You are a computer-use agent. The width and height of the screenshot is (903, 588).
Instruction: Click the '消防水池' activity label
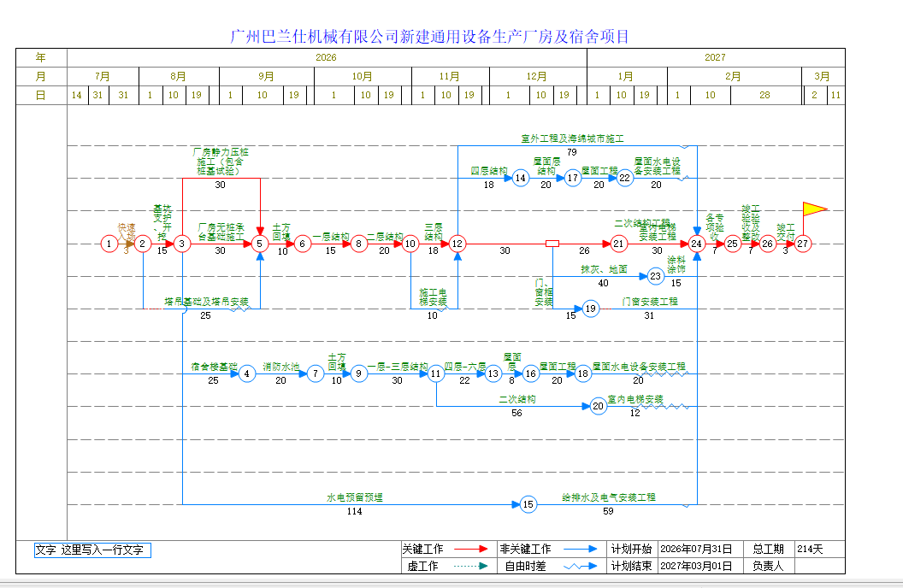[281, 367]
